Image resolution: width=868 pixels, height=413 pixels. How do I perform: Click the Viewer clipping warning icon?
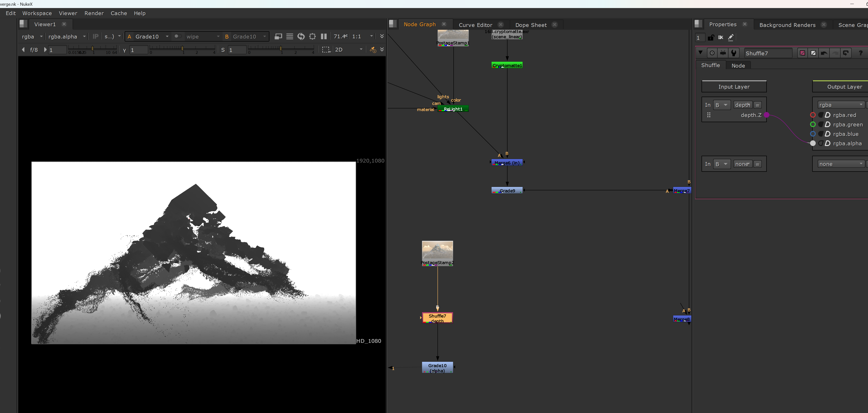(278, 36)
